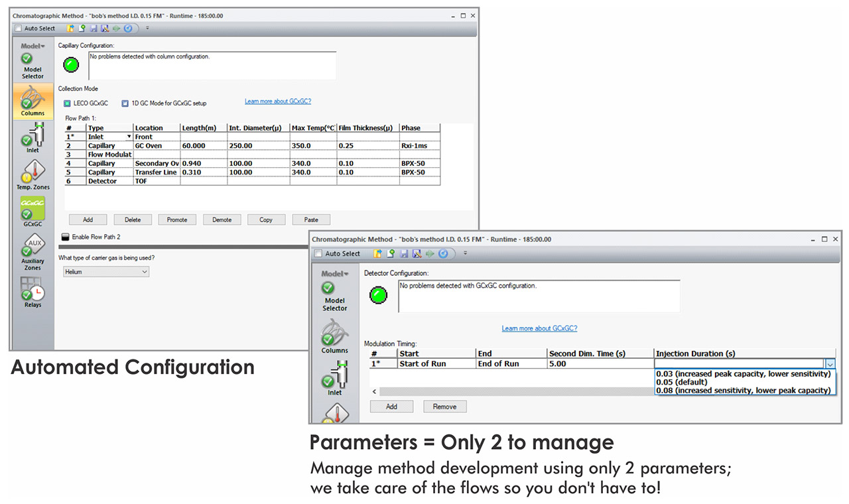Click Detector Configuration status message box
Viewport: 849px width, 504px height.
click(539, 296)
